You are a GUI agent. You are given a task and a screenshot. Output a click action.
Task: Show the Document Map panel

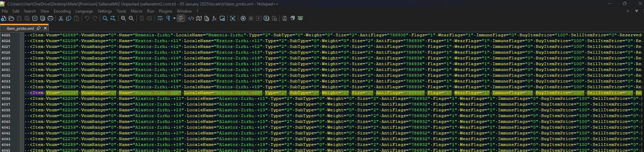(199, 18)
